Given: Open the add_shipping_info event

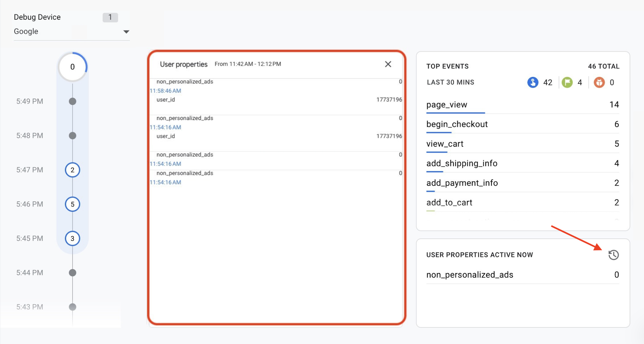Looking at the screenshot, I should pos(462,163).
